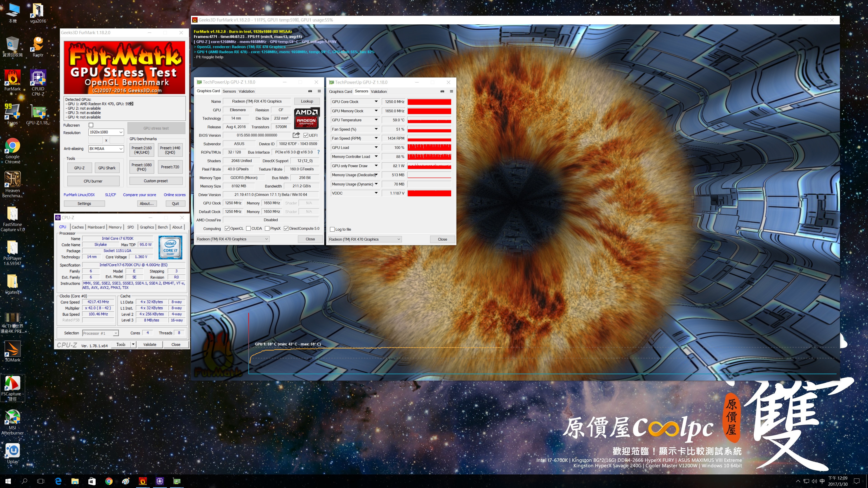
Task: Click camera icon in GPU-Z Sensors window
Action: coord(442,91)
